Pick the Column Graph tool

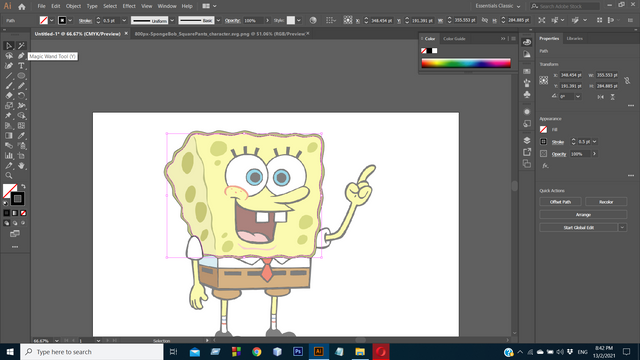coord(9,156)
